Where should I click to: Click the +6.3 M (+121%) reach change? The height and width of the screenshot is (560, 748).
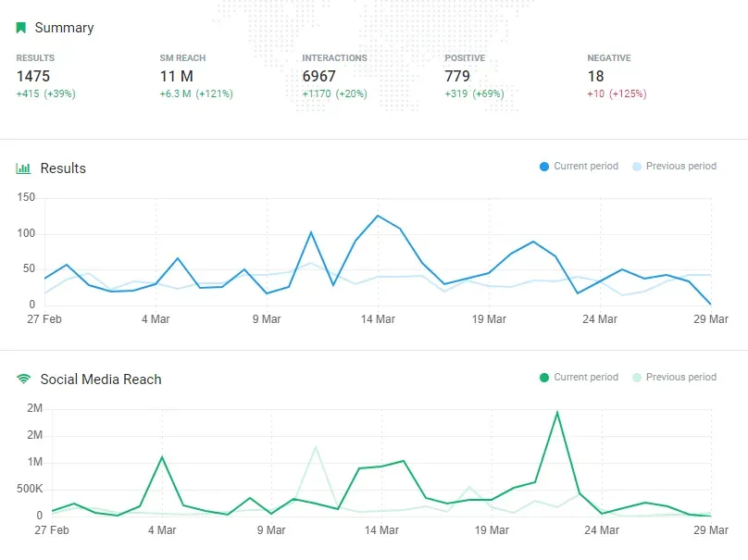[x=196, y=94]
